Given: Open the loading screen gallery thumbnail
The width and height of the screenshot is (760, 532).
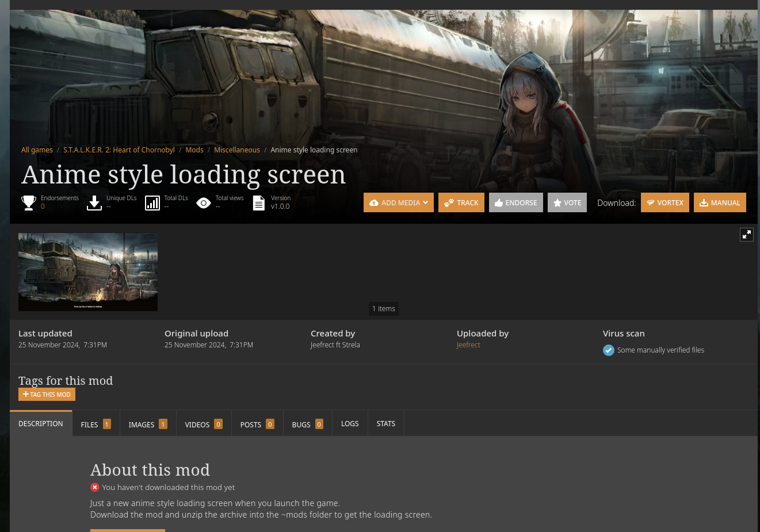Looking at the screenshot, I should [x=88, y=272].
